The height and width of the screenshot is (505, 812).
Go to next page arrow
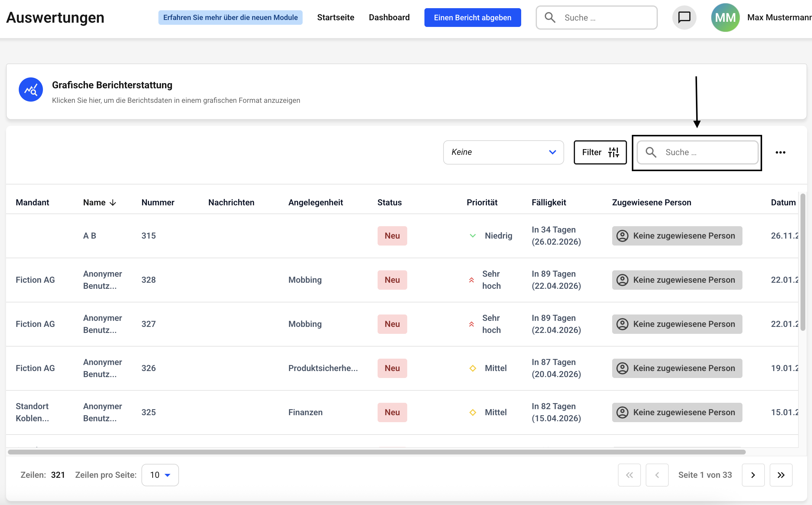(753, 475)
